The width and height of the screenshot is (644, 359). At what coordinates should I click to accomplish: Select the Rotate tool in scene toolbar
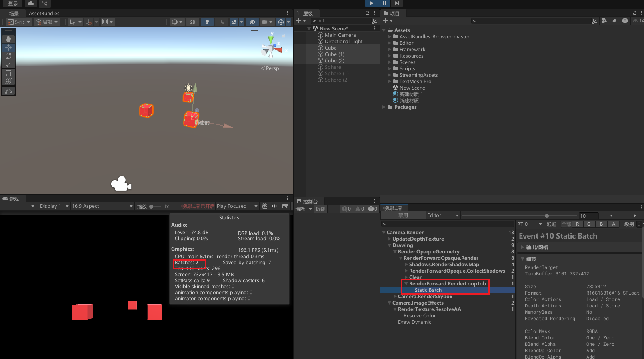point(8,56)
